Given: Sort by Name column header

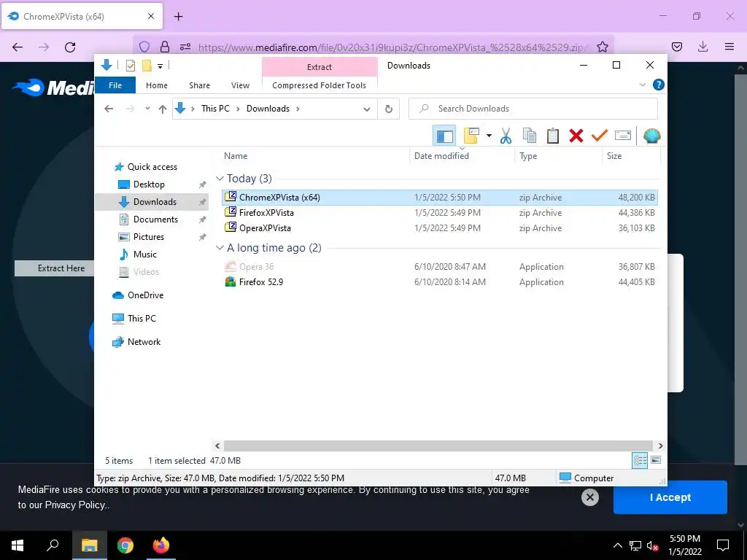Looking at the screenshot, I should click(236, 156).
